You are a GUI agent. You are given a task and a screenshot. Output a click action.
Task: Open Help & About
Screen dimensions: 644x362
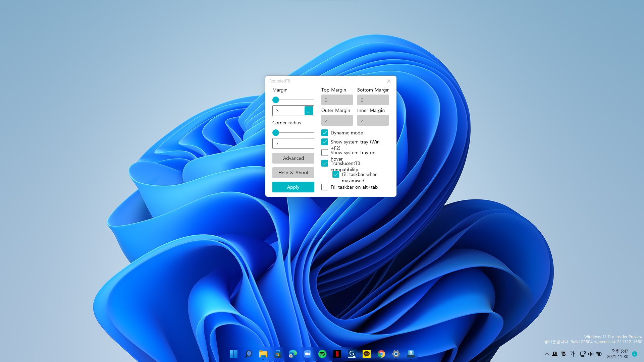293,173
